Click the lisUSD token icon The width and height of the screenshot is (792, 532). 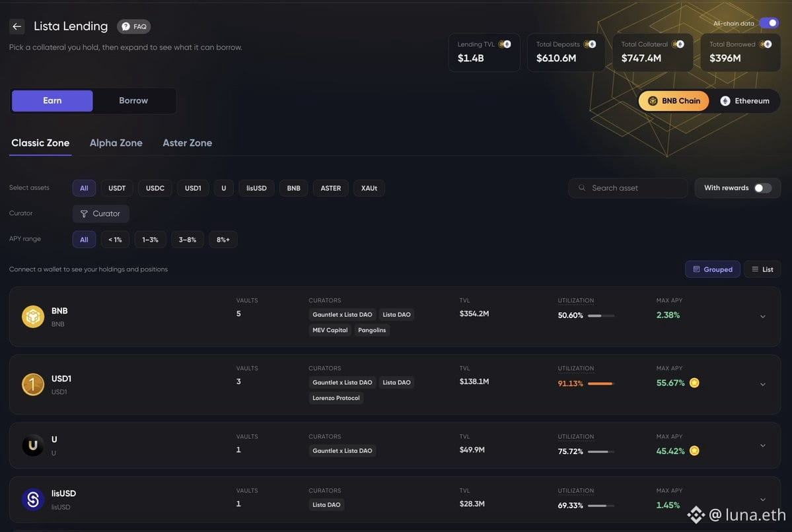tap(33, 499)
